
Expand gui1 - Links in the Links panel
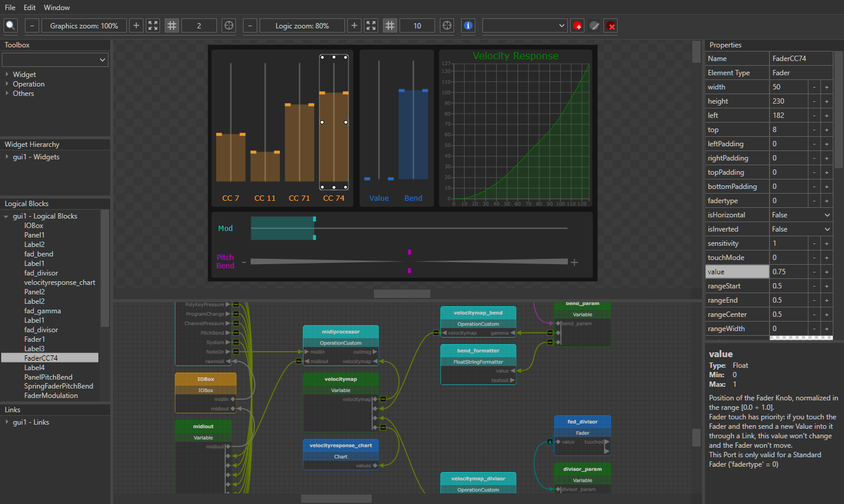7,422
